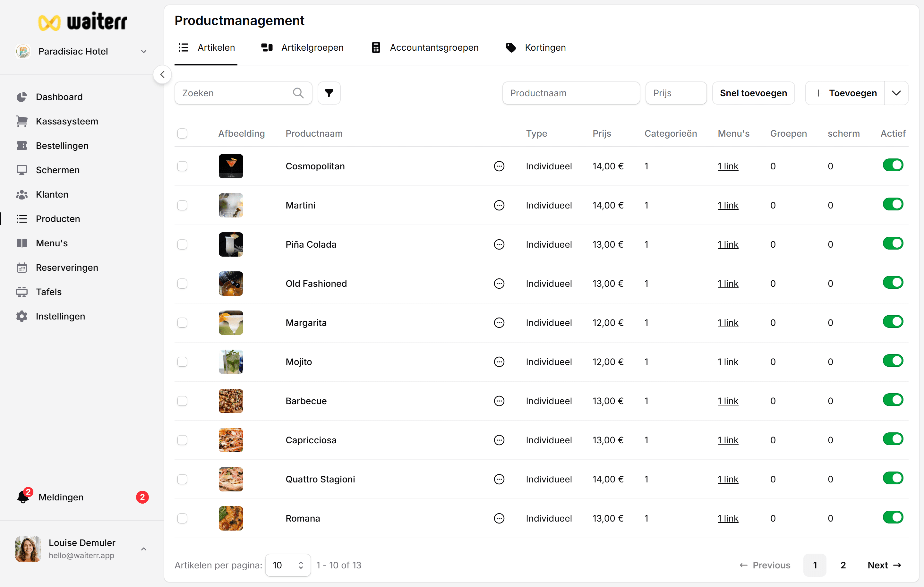Switch to the Accountantsgroepen tab
This screenshot has height=587, width=924.
425,47
